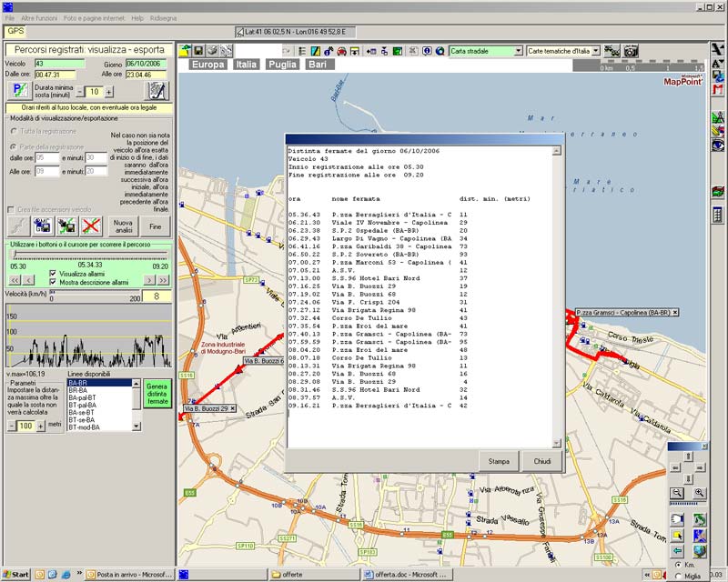Click the satellite icon next to thematic maps

tap(612, 51)
